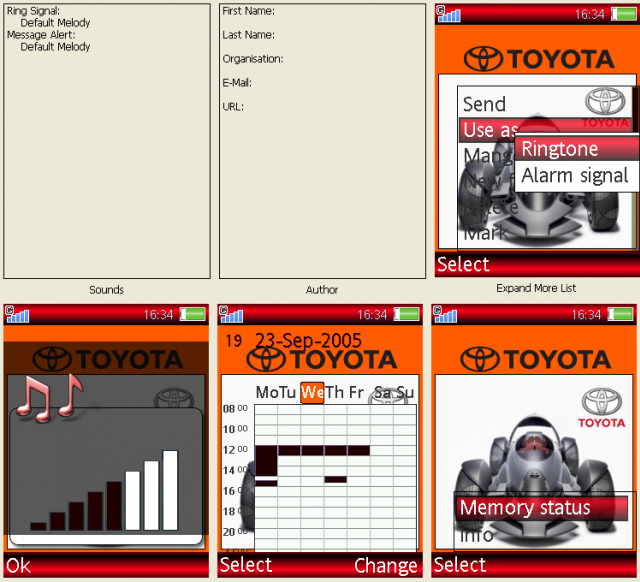640x582 pixels.
Task: Click the small Thursday appointment block near 14 00
Action: pyautogui.click(x=336, y=480)
